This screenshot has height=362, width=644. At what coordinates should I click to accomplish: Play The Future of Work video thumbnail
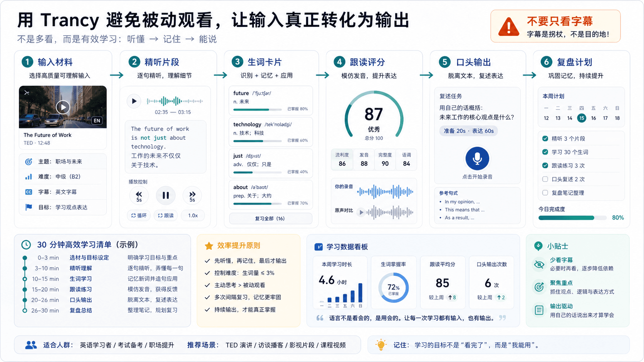[x=63, y=107]
